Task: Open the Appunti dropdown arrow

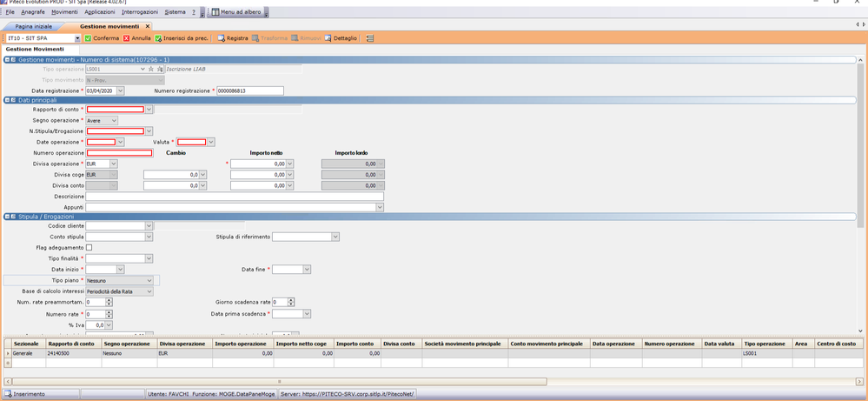Action: (380, 207)
